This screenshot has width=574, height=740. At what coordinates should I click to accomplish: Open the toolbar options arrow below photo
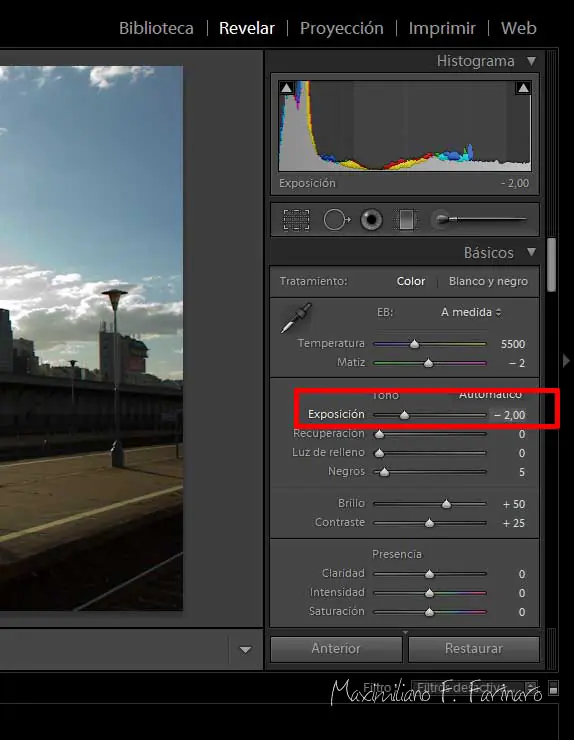click(245, 650)
